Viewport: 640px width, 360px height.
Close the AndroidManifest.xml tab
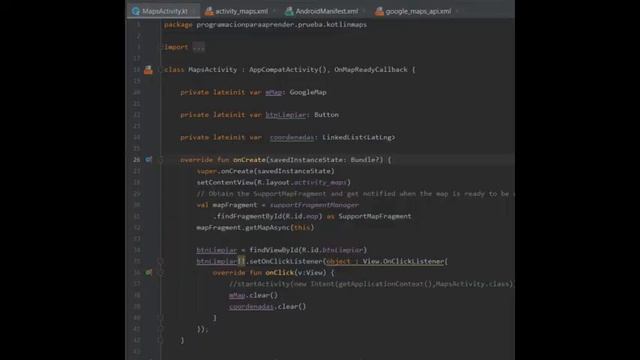point(364,11)
